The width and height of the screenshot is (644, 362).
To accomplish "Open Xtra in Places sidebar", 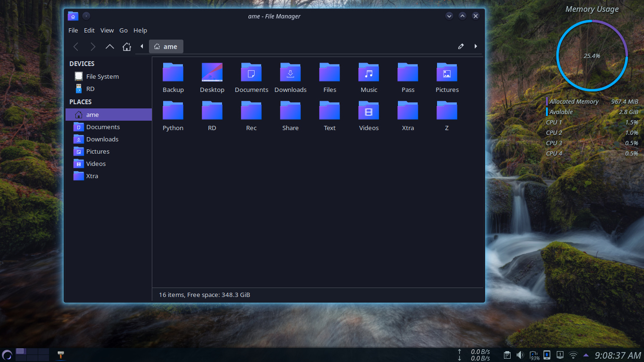I will click(108, 176).
